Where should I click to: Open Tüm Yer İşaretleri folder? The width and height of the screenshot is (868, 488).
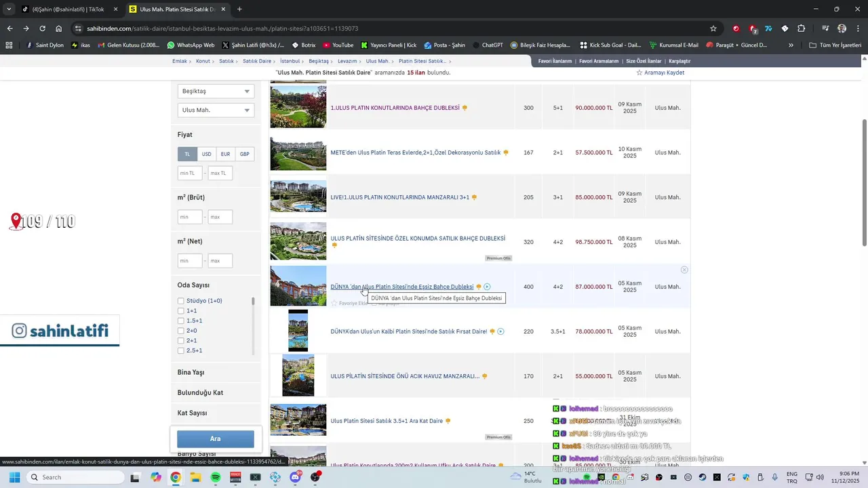click(835, 45)
